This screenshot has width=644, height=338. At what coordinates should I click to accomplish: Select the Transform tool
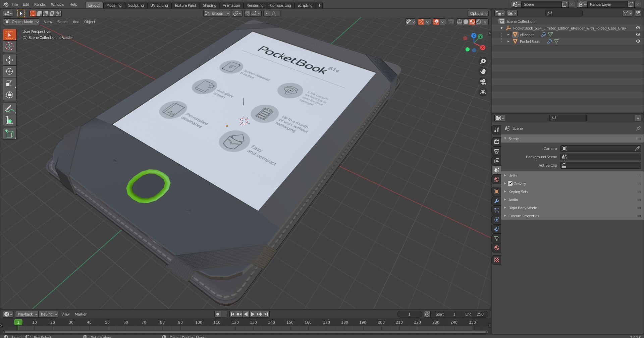[9, 95]
